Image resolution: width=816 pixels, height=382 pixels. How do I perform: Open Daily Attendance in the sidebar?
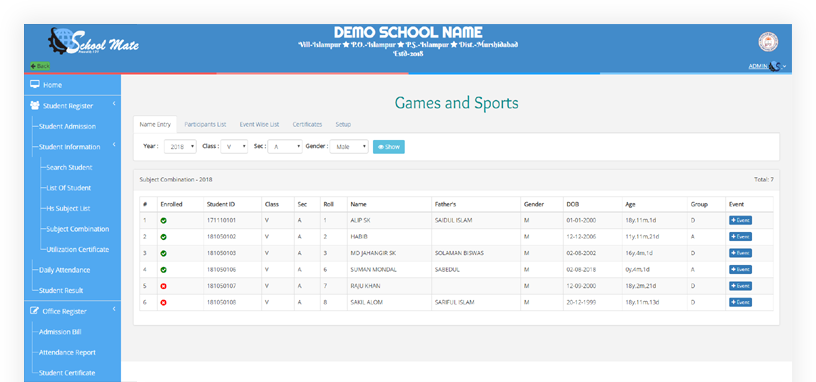click(x=65, y=270)
